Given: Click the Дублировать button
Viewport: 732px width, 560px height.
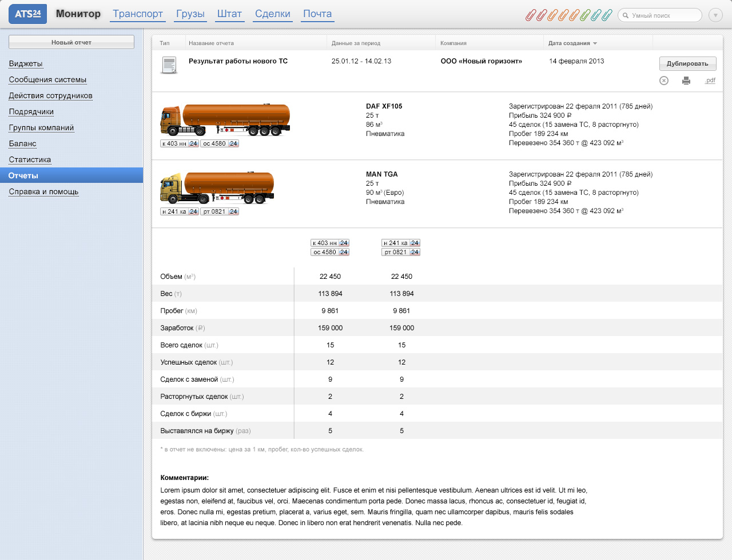Looking at the screenshot, I should point(687,63).
